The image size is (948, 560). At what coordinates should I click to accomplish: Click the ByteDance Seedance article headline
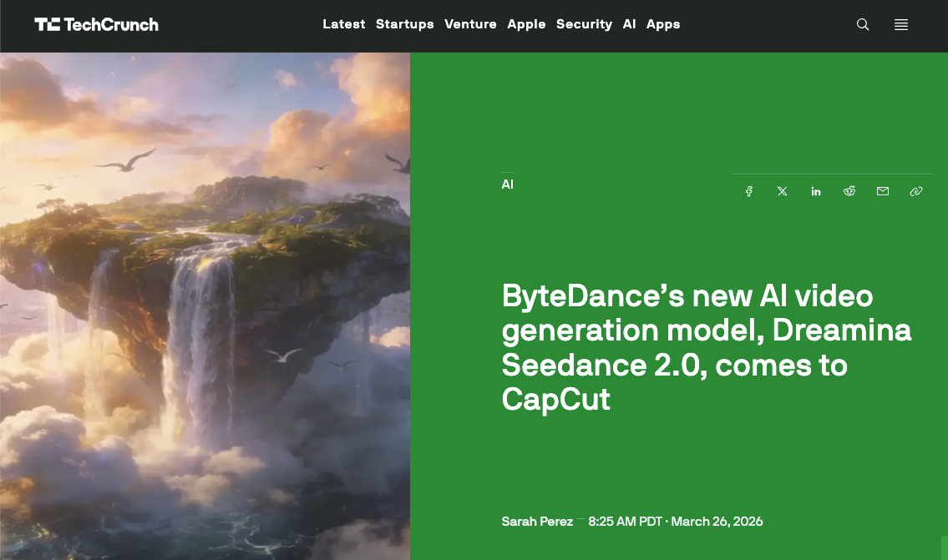click(706, 347)
